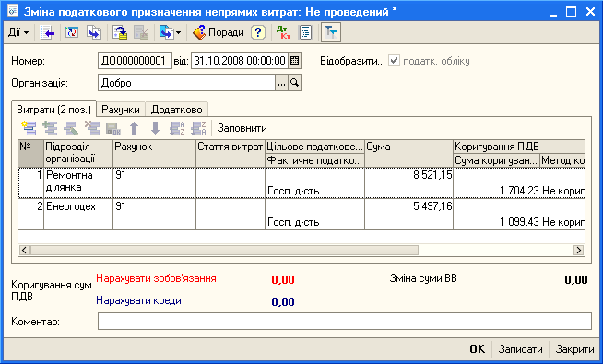Open the Організація magnifier lookup icon
603x364 pixels.
coord(294,83)
